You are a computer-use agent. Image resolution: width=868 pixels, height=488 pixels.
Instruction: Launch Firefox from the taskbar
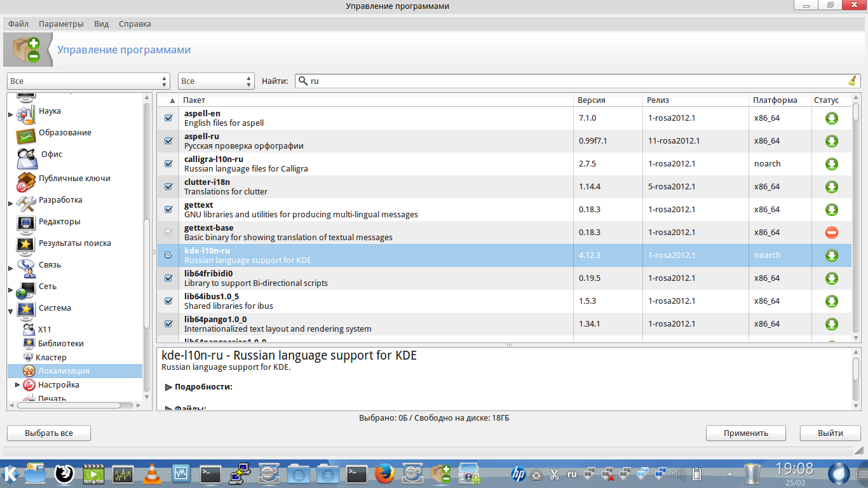384,473
